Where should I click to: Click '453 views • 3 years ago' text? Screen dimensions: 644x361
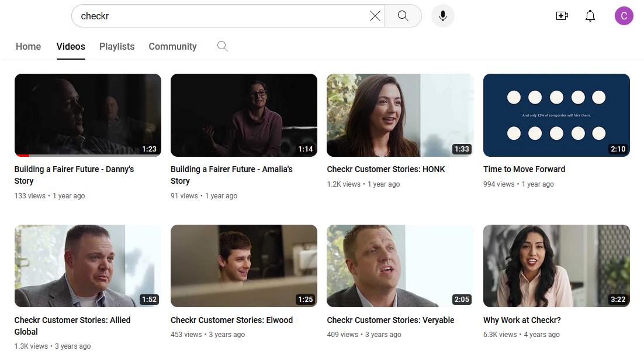click(x=208, y=334)
